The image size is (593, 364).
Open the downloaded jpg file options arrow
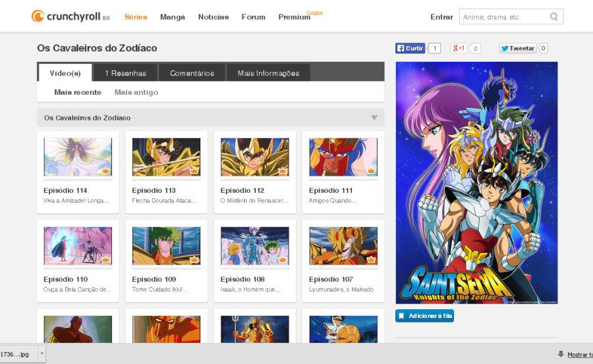tap(42, 353)
